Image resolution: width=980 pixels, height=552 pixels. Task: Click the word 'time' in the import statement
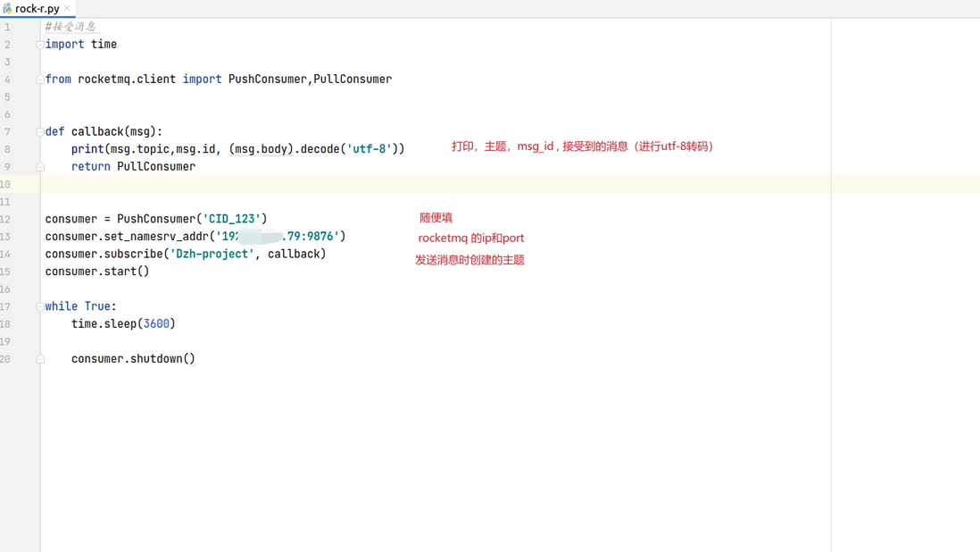(x=104, y=45)
